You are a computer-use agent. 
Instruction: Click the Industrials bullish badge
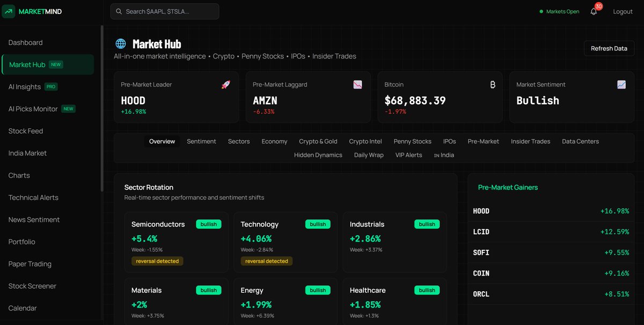427,224
